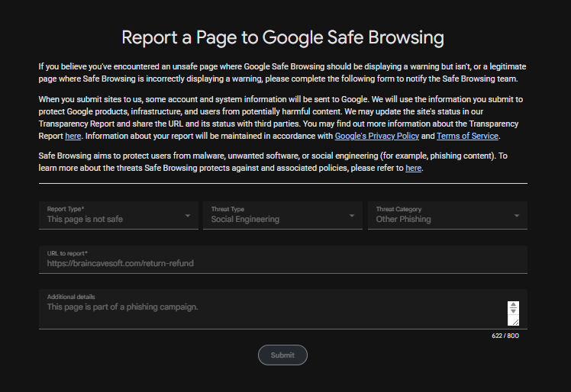The height and width of the screenshot is (392, 571).
Task: Open the threats and policies 'here' link
Action: [x=413, y=168]
